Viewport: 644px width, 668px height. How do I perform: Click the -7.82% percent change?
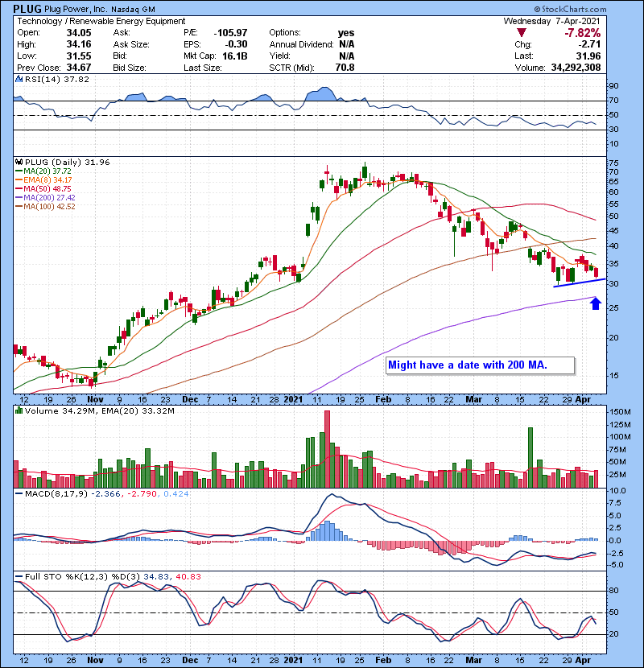582,33
